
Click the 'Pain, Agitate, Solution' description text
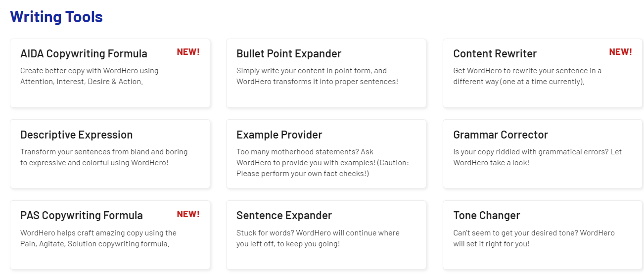pos(95,244)
